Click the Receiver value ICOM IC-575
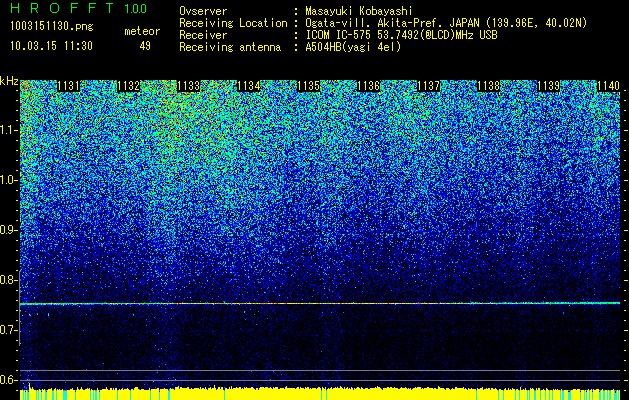629x400 pixels. coord(339,35)
